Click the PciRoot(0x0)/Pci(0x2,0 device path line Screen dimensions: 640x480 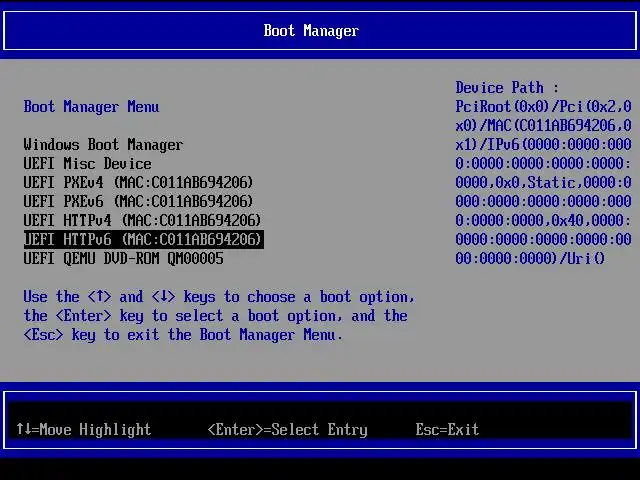(x=543, y=107)
